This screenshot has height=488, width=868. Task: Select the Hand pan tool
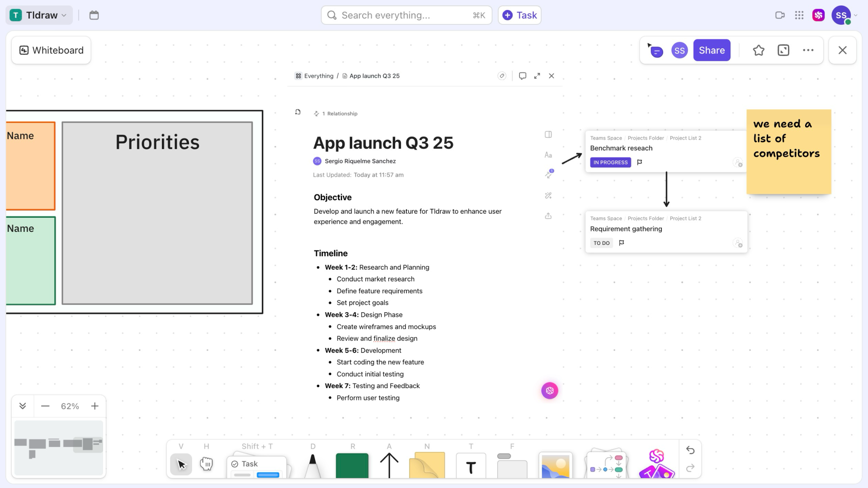point(207,464)
